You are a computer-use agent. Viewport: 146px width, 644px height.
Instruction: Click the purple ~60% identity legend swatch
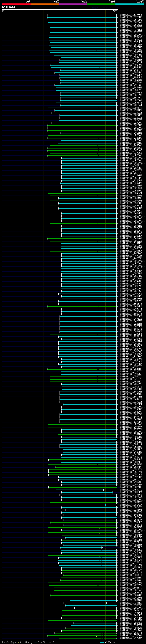tap(73, 4)
